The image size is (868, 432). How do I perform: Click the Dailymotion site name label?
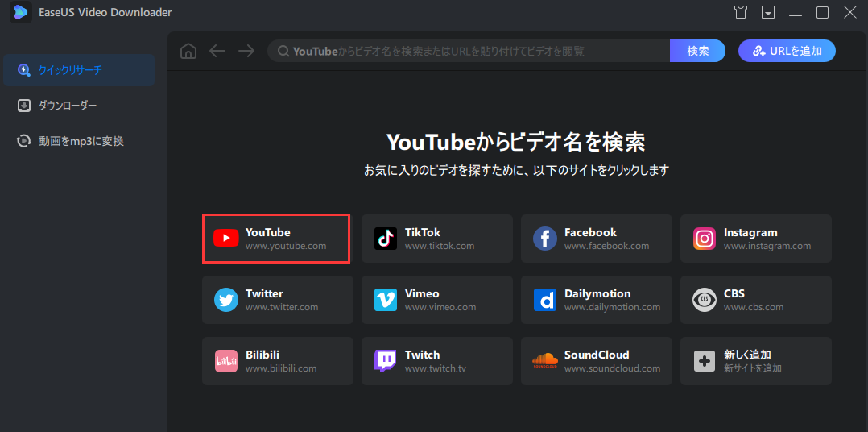pyautogui.click(x=597, y=293)
